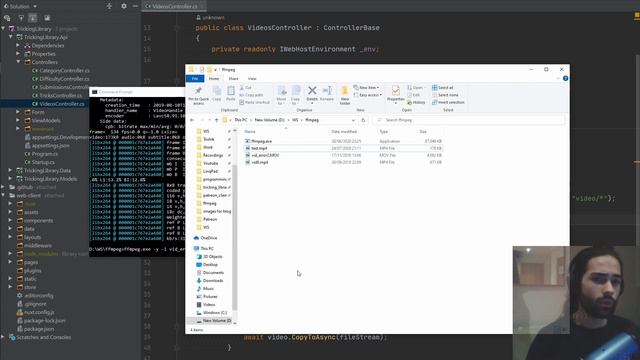Select vid_error2.MOV in the file list
This screenshot has width=640, height=360.
click(265, 155)
